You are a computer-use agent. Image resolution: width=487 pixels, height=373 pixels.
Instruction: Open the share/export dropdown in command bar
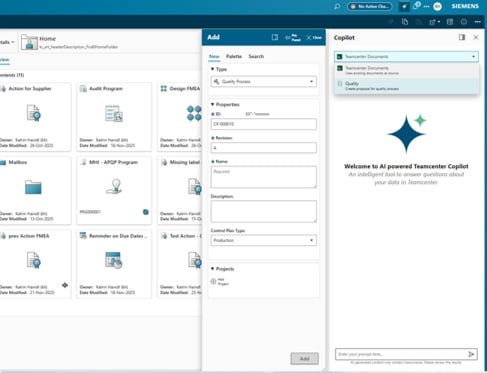tap(434, 22)
